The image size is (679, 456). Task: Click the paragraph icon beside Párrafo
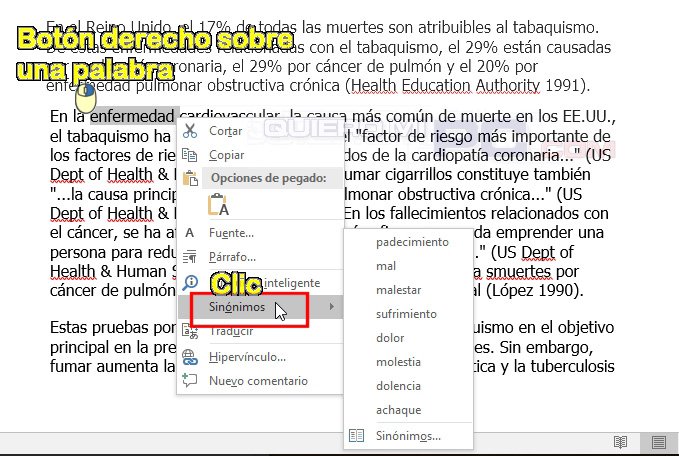[189, 257]
